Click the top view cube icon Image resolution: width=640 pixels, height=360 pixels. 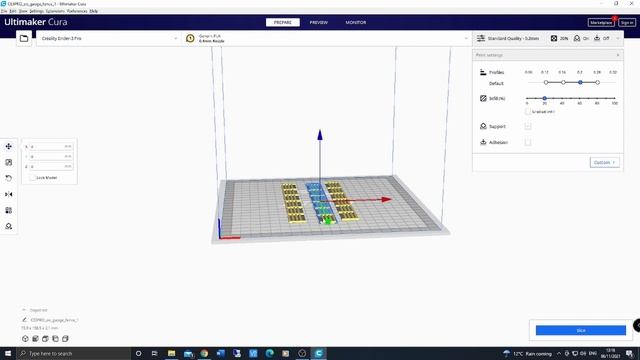(45, 339)
